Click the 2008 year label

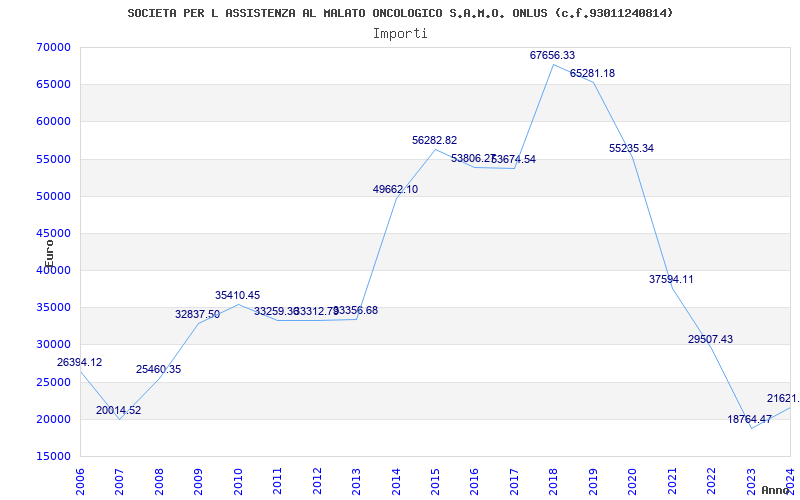[159, 481]
